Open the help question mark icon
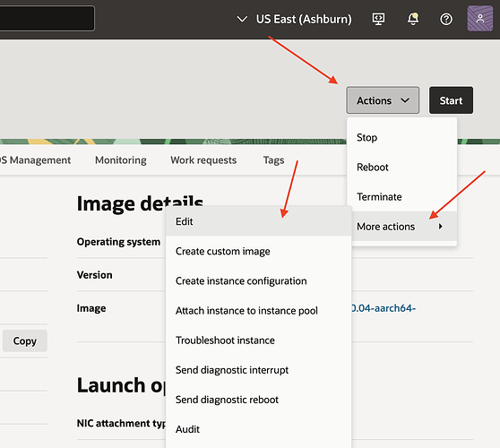The width and height of the screenshot is (500, 448). click(x=446, y=19)
